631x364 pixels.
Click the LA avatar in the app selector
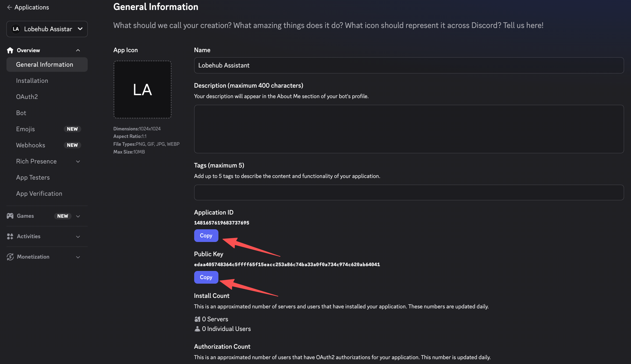tap(16, 29)
